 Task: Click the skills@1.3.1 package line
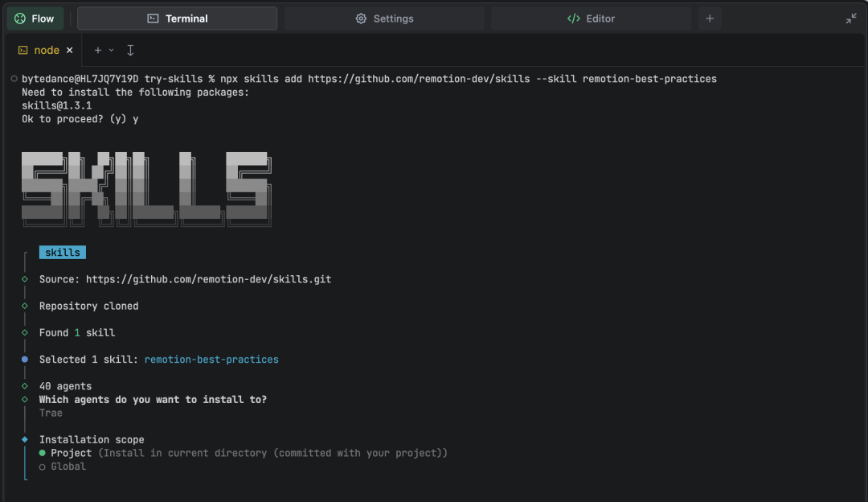coord(56,105)
